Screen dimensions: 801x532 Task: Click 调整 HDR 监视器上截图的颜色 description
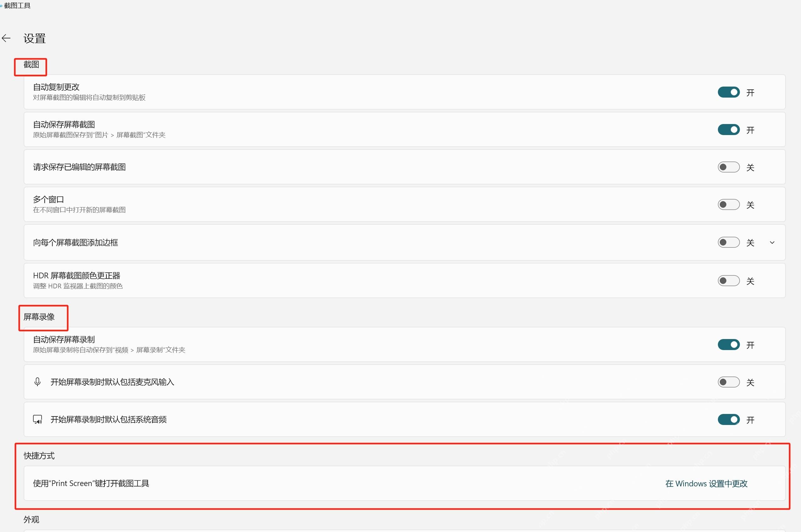coord(78,286)
